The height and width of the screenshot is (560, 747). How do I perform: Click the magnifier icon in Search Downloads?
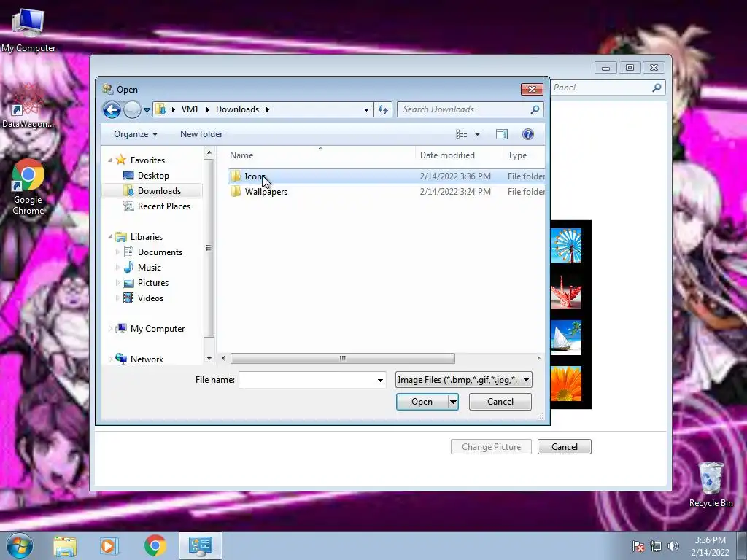535,109
